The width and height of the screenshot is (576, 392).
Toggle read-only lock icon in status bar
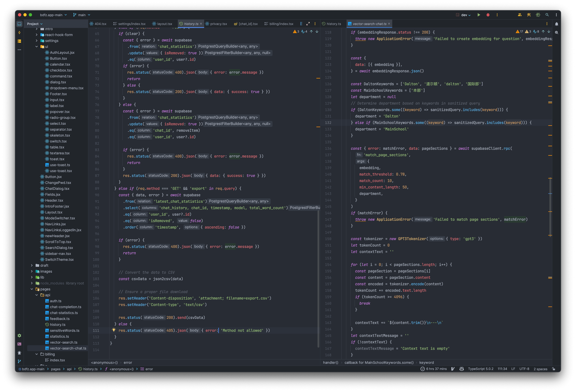pos(554,369)
